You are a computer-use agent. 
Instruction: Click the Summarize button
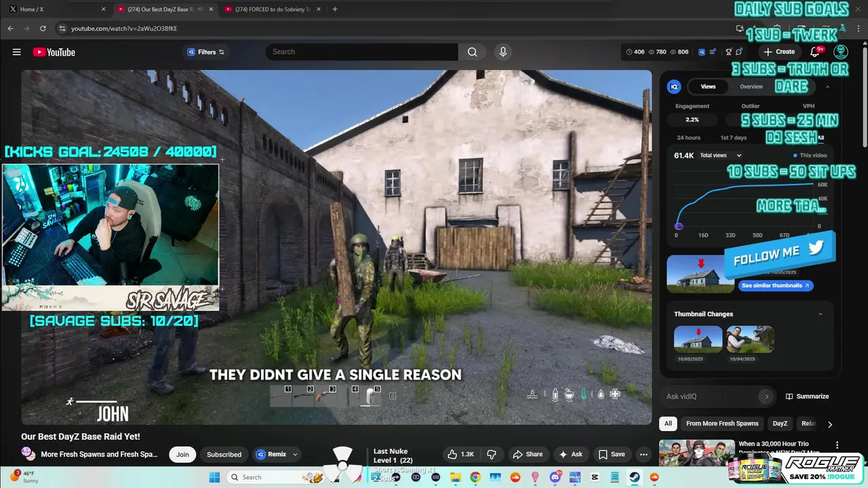807,396
